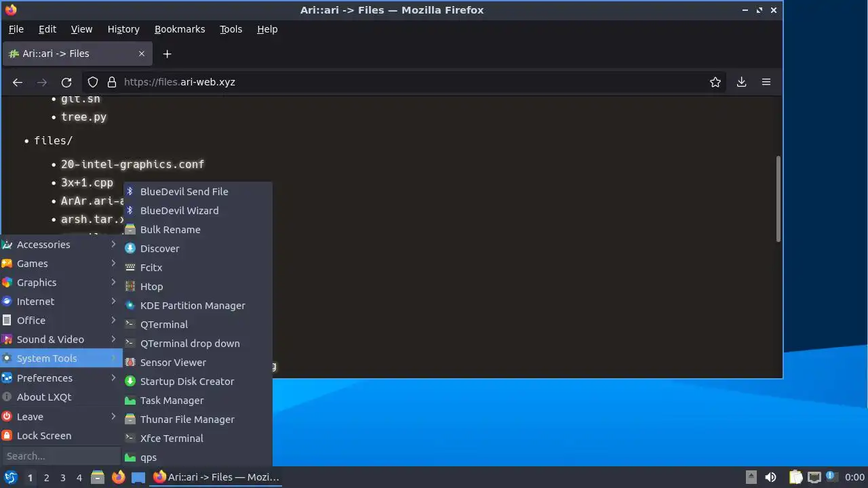Expand the Sound & Video submenu arrow

coord(113,340)
